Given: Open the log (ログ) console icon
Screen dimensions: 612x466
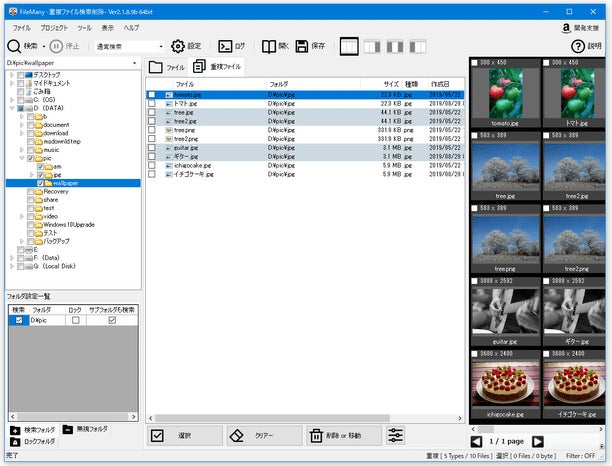Looking at the screenshot, I should point(226,46).
